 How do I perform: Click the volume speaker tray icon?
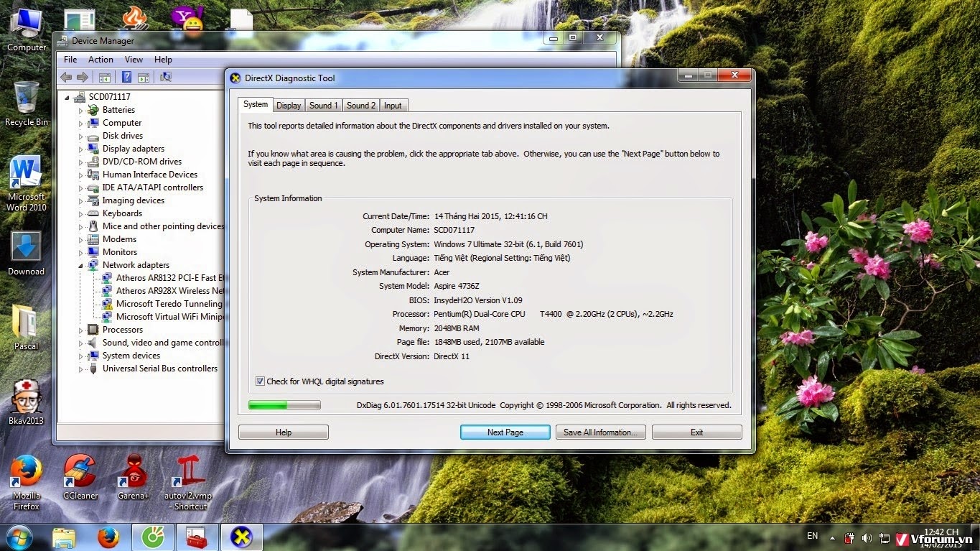point(867,538)
